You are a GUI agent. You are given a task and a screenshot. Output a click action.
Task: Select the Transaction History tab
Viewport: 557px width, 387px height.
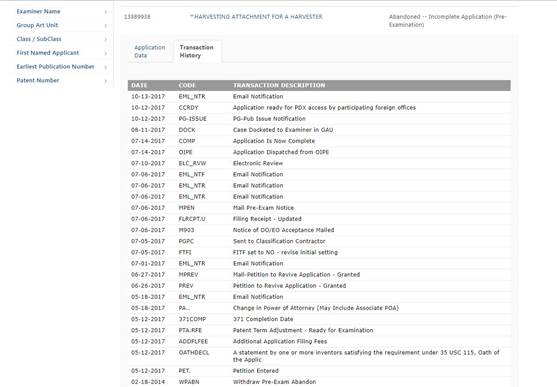(x=196, y=52)
